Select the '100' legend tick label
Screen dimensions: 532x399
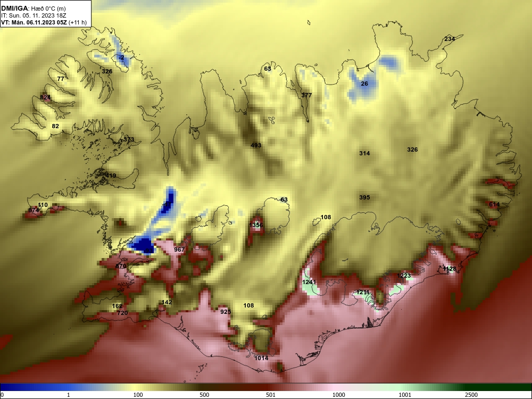(138, 395)
